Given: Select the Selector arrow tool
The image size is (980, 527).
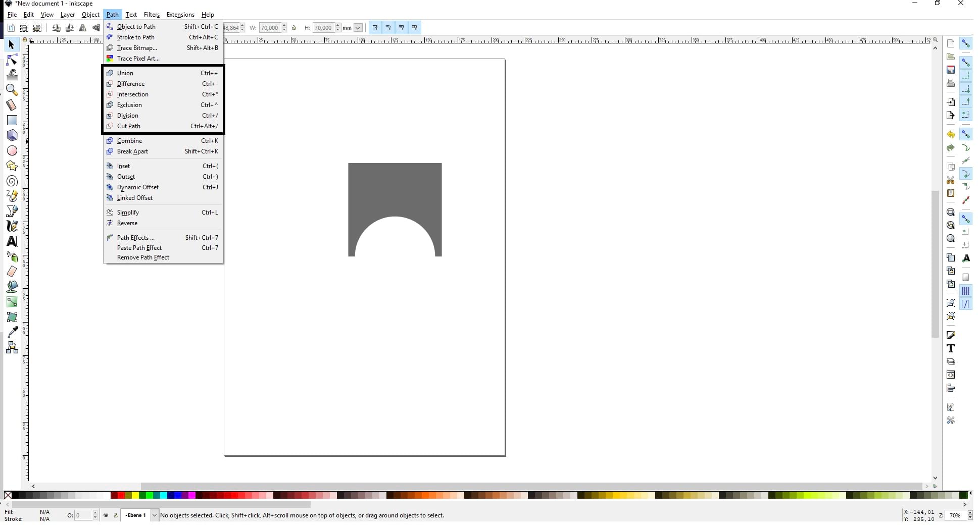Looking at the screenshot, I should (12, 45).
